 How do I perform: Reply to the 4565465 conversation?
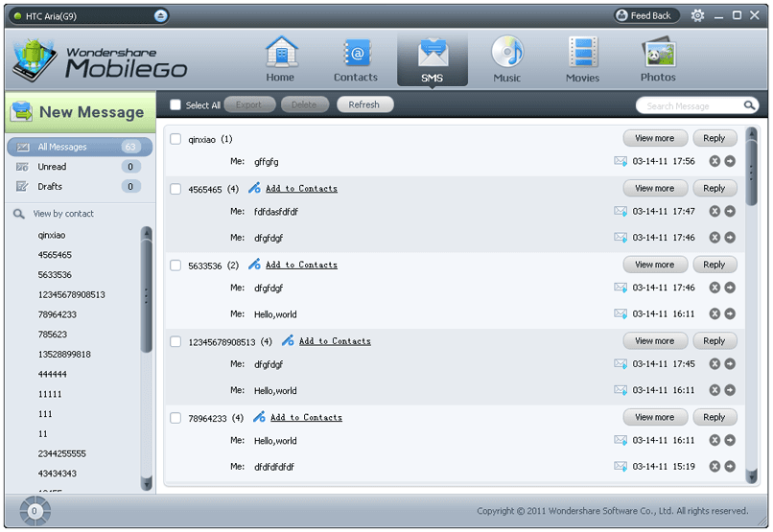714,188
